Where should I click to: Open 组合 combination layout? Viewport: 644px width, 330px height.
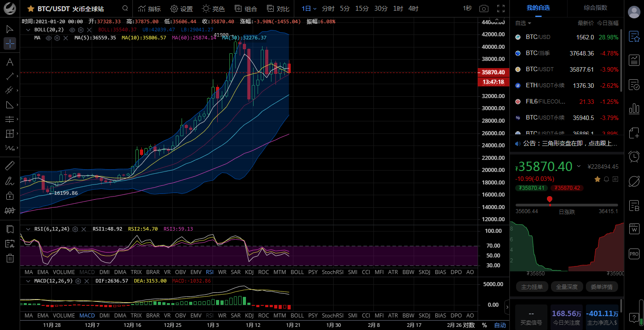246,9
